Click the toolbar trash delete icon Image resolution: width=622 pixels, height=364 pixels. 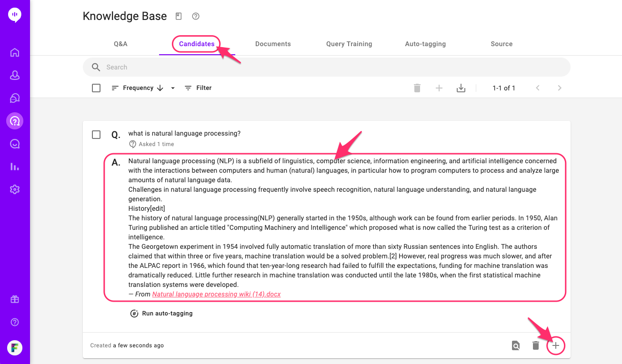[417, 88]
